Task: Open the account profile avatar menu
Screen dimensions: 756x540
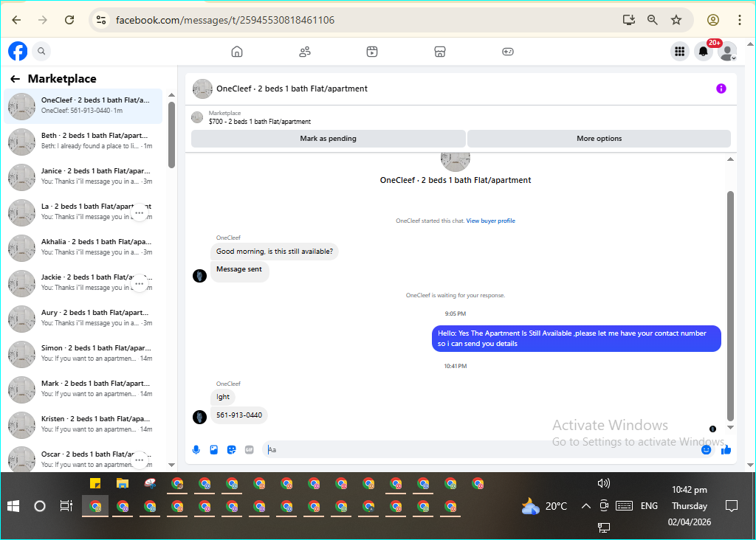Action: pos(727,51)
